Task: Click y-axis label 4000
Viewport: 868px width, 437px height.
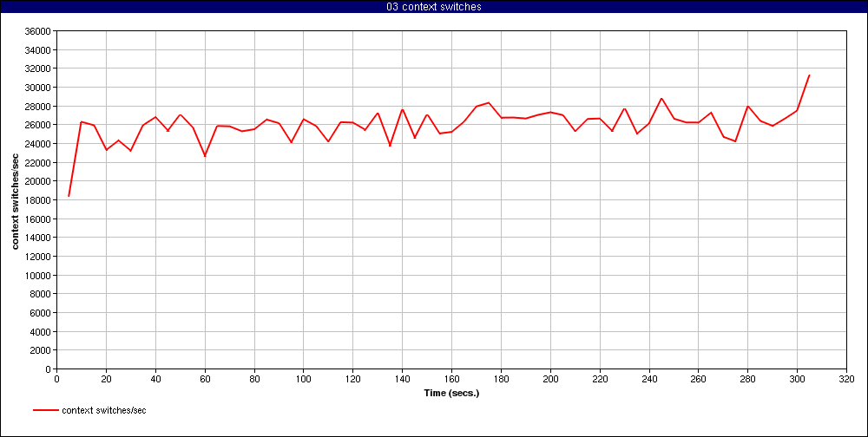Action: (x=41, y=332)
